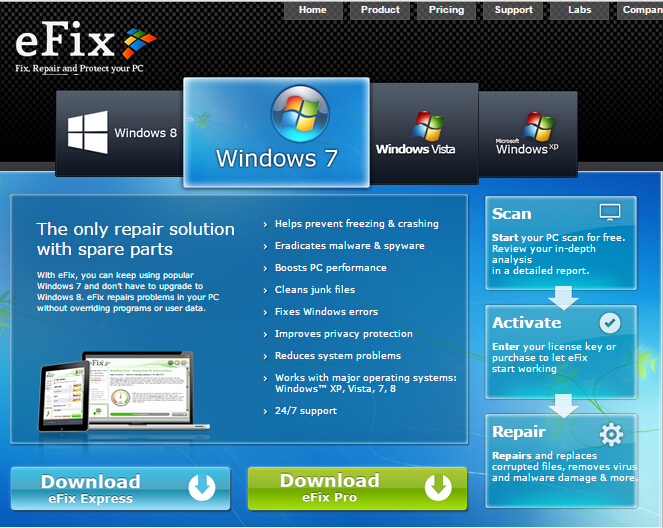663x528 pixels.
Task: Click 'Boosts PC performance' text
Action: [331, 268]
